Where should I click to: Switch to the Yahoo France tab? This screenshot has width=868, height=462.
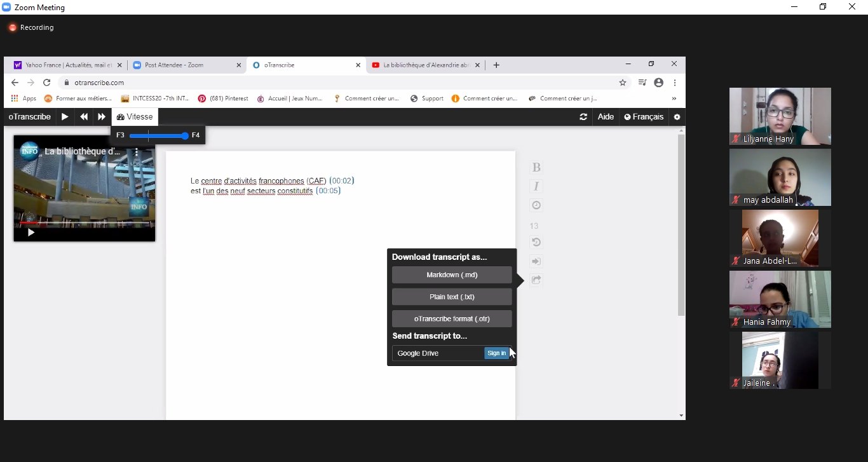[x=64, y=65]
